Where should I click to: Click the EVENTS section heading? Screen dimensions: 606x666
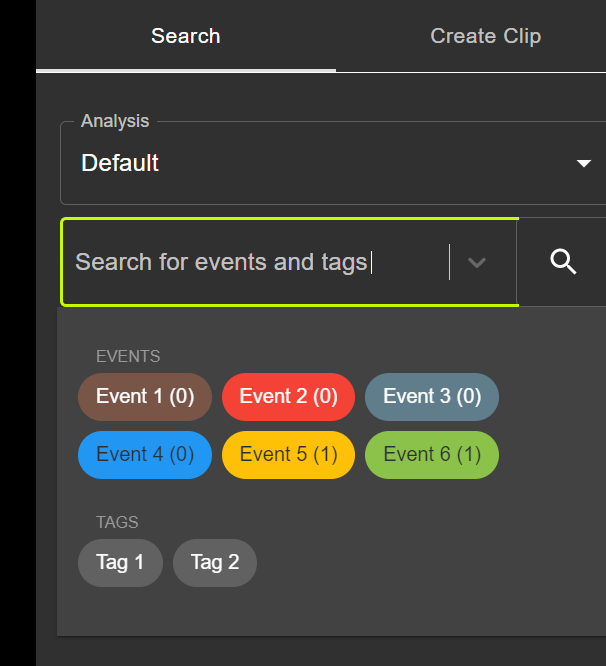[128, 356]
